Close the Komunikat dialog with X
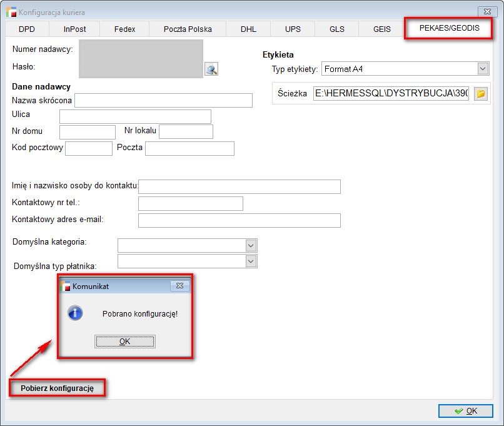504x426 pixels. tap(179, 286)
